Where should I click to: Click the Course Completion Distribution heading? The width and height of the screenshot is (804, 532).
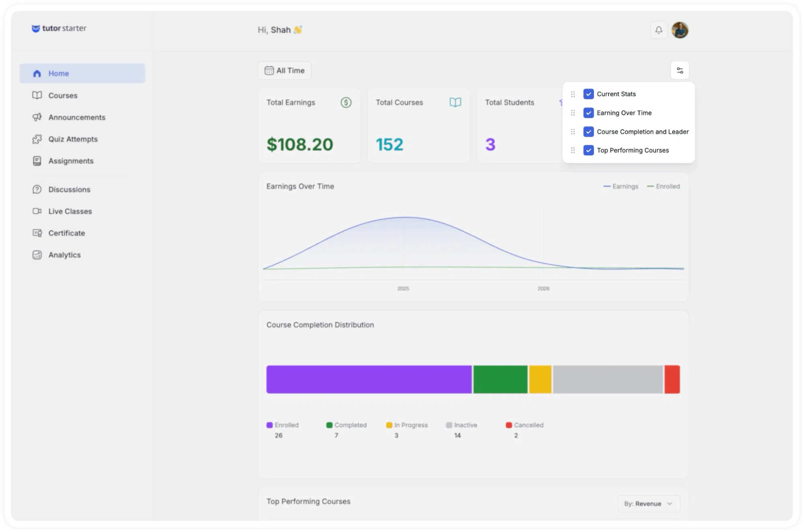(x=320, y=325)
